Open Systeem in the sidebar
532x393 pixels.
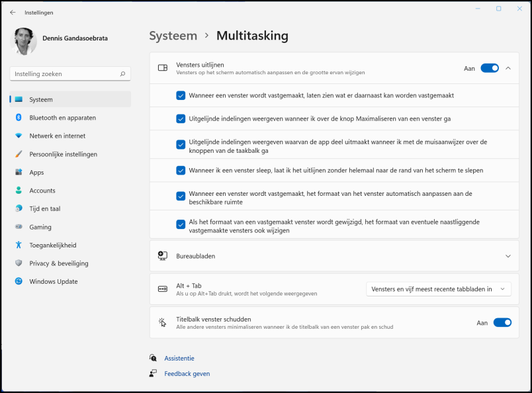pos(70,99)
